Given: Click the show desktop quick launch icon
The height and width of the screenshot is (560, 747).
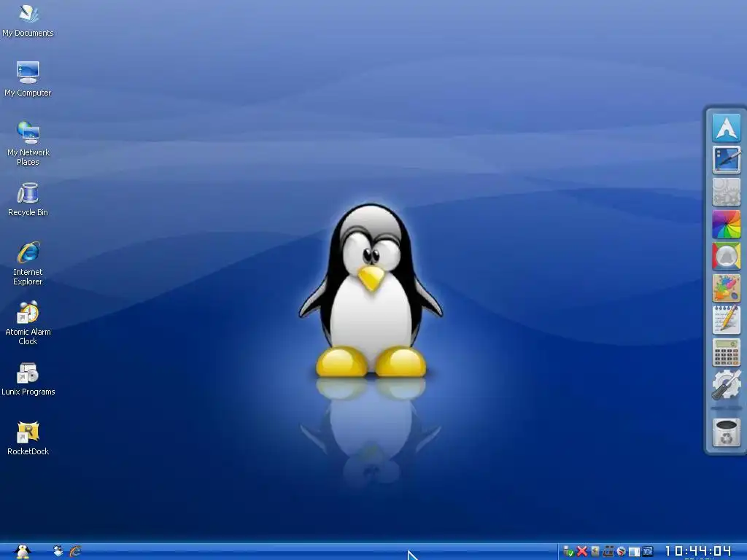Looking at the screenshot, I should 58,551.
